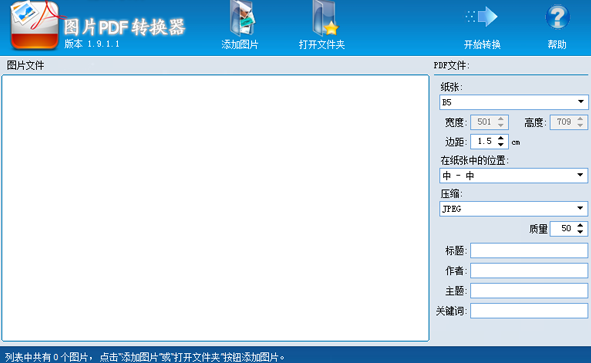Focus the title (标题) input field
This screenshot has height=363, width=591.
(x=529, y=251)
